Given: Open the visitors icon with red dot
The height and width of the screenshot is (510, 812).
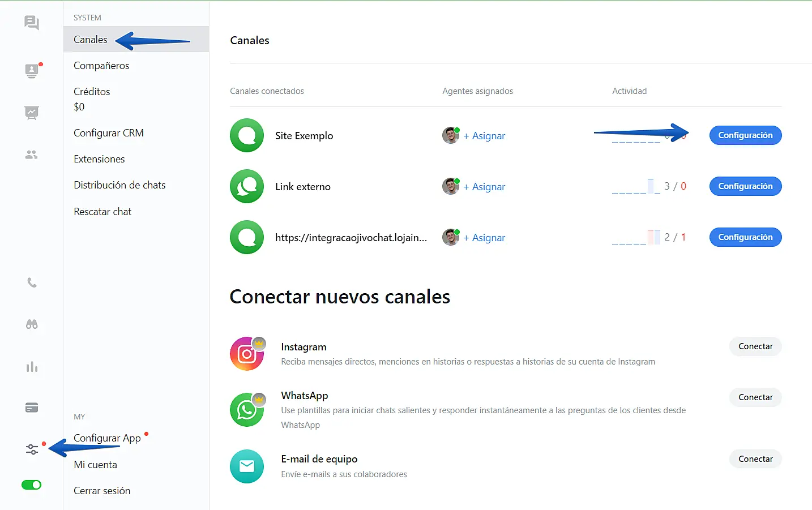Looking at the screenshot, I should point(32,71).
